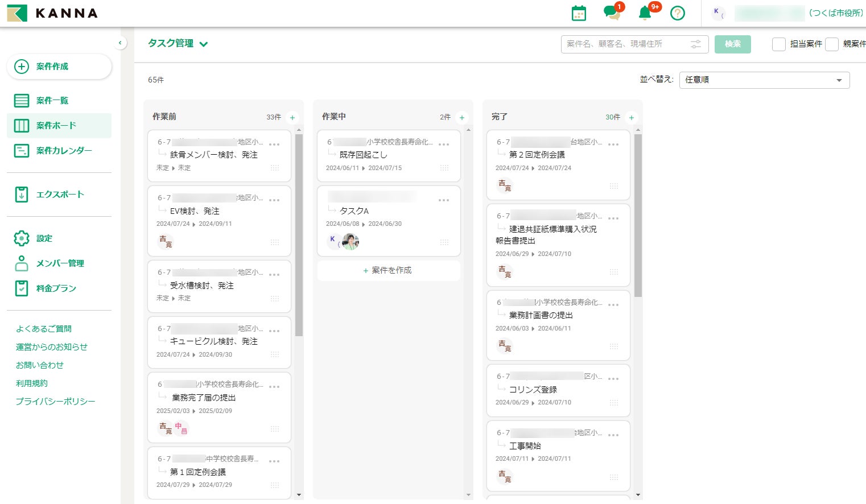The image size is (866, 504).
Task: Click the 案件作成 button
Action: click(x=59, y=67)
